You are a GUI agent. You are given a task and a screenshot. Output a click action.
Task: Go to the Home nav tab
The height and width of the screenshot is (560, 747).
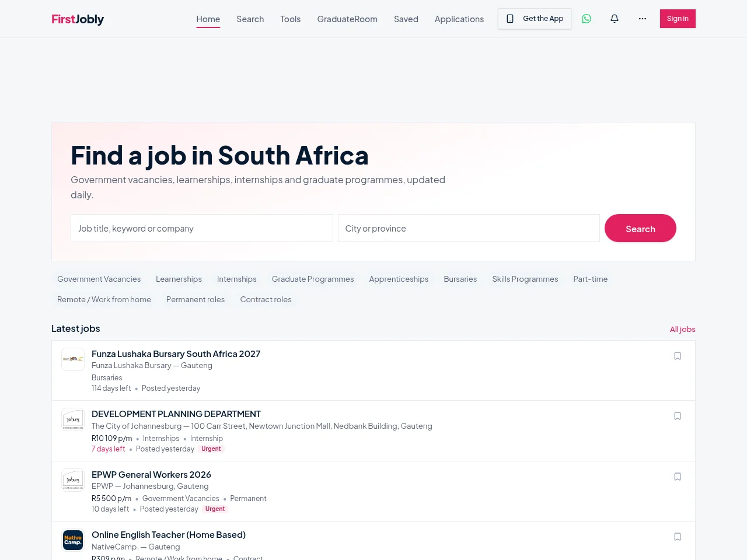tap(208, 19)
